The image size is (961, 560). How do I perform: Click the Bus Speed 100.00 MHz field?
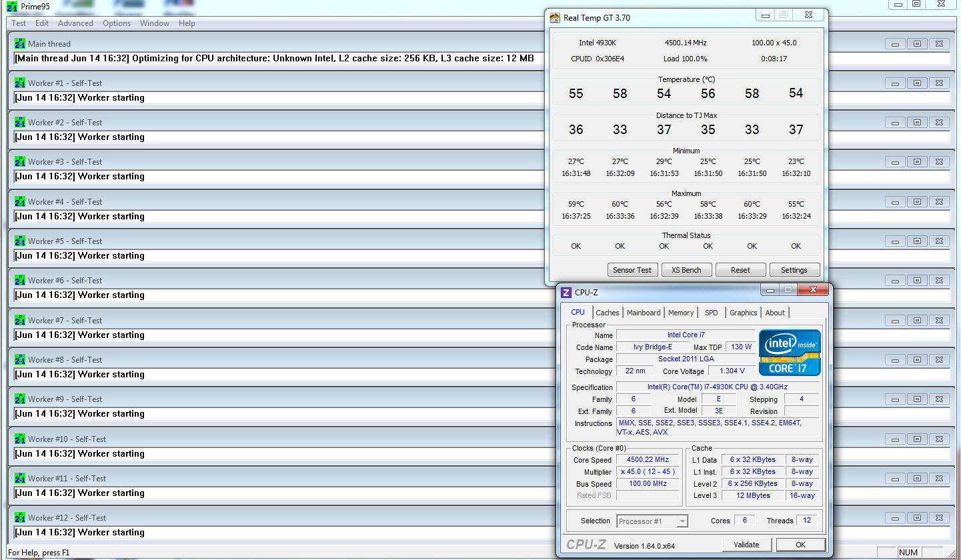(x=647, y=484)
